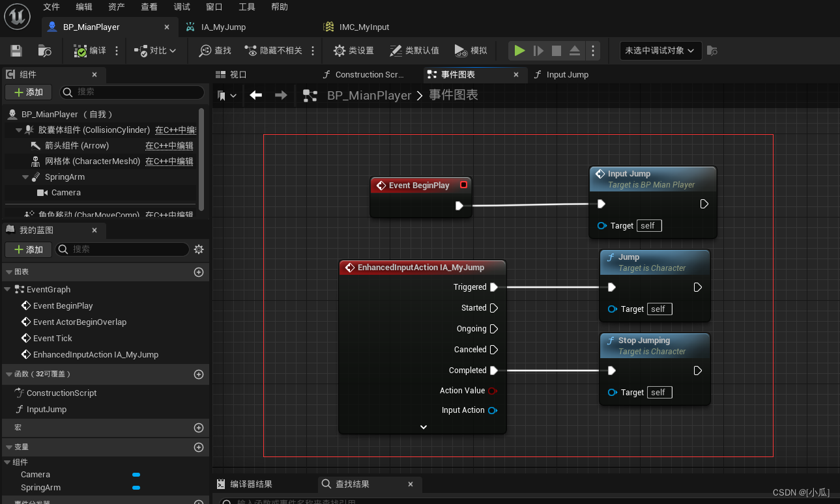840x504 pixels.
Task: Collapse the EventGraph tree
Action: tap(7, 289)
